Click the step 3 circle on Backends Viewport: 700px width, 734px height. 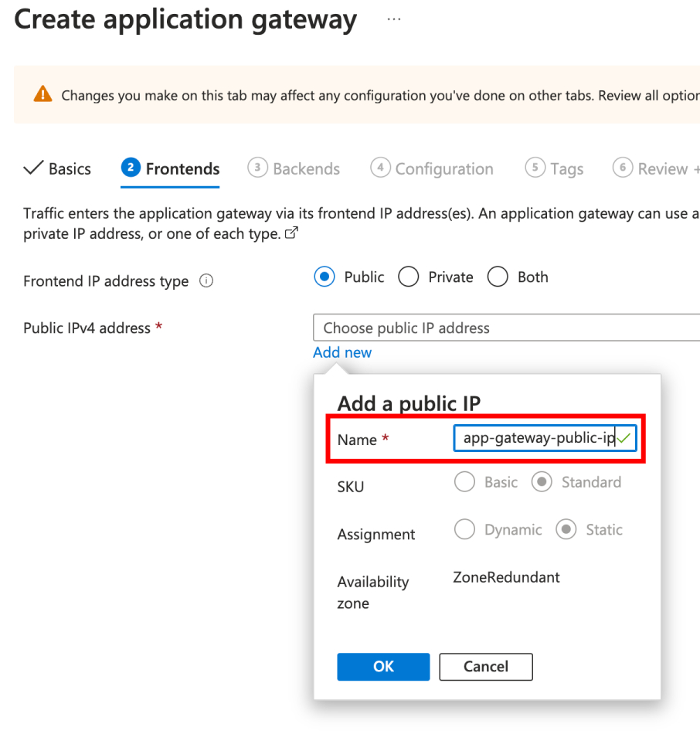click(258, 168)
